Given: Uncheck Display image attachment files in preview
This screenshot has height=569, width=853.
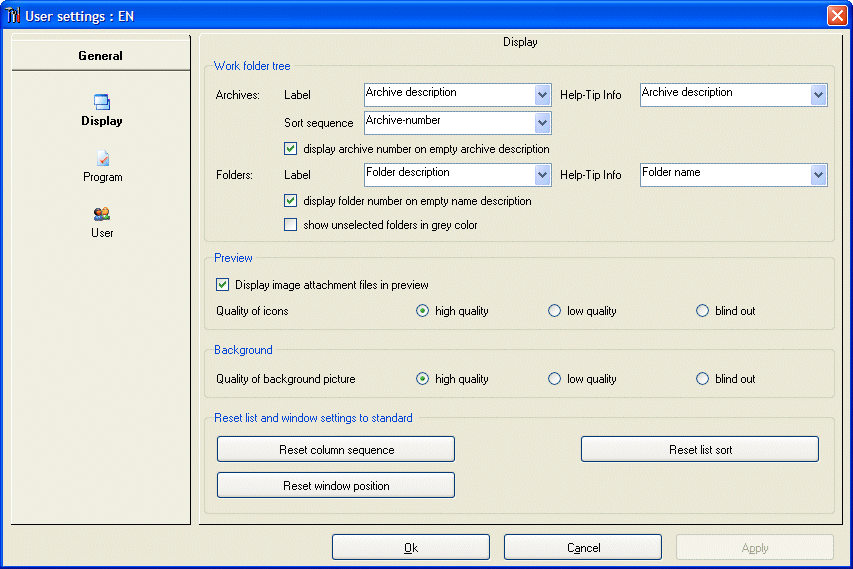Looking at the screenshot, I should [222, 284].
